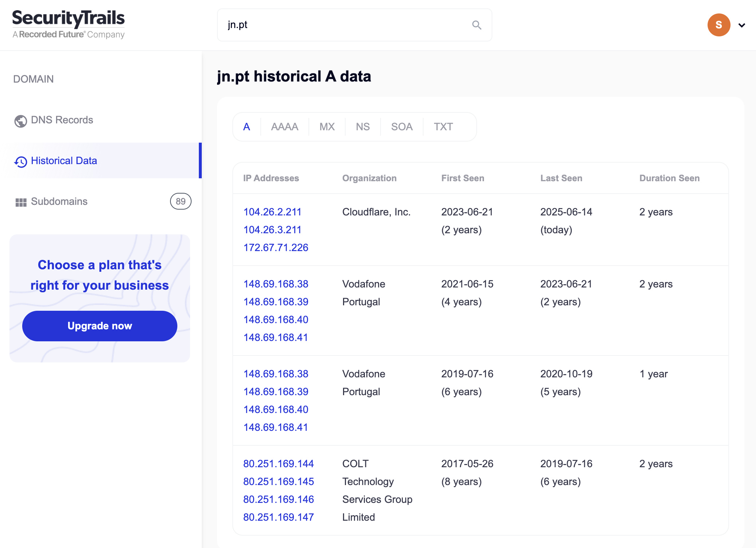Screen dimensions: 756x548
Task: Select the NS record tab
Action: (x=363, y=127)
